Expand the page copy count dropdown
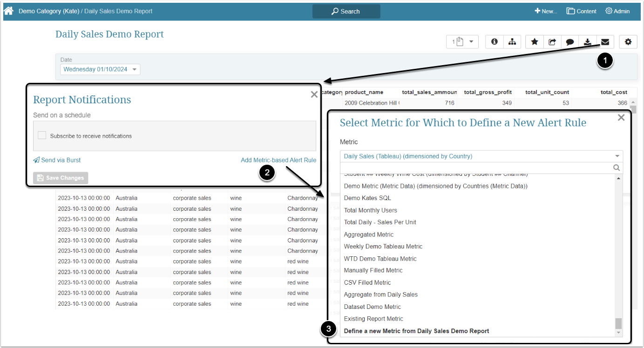 [462, 42]
